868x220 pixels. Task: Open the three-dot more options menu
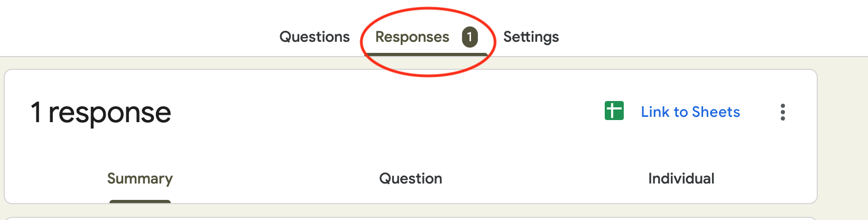[x=782, y=112]
